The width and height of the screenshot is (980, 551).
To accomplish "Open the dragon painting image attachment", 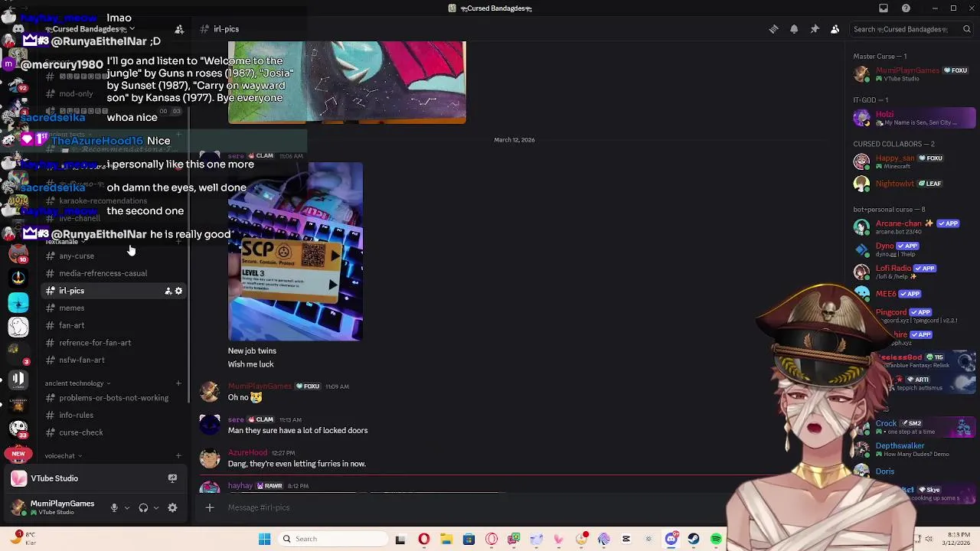I will click(x=347, y=83).
